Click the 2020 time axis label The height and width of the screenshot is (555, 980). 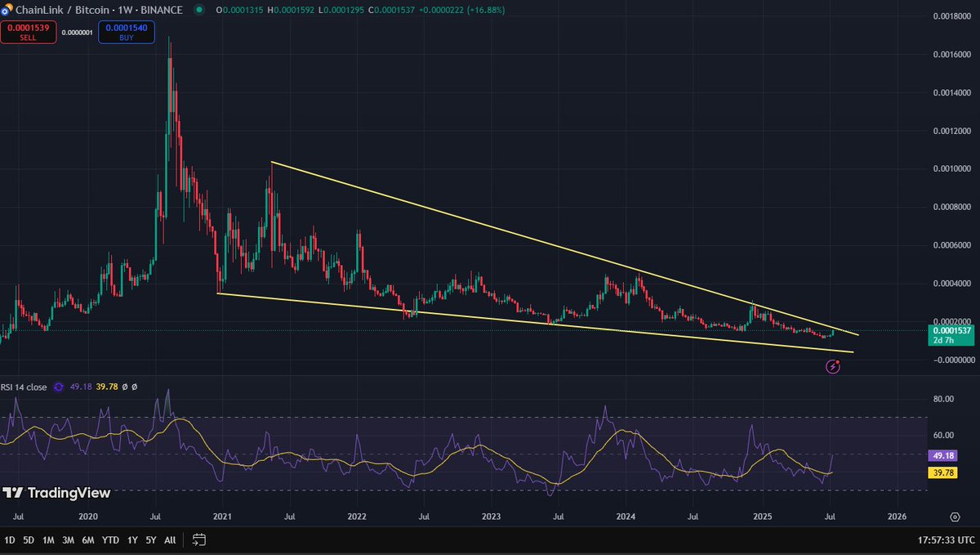pyautogui.click(x=88, y=517)
